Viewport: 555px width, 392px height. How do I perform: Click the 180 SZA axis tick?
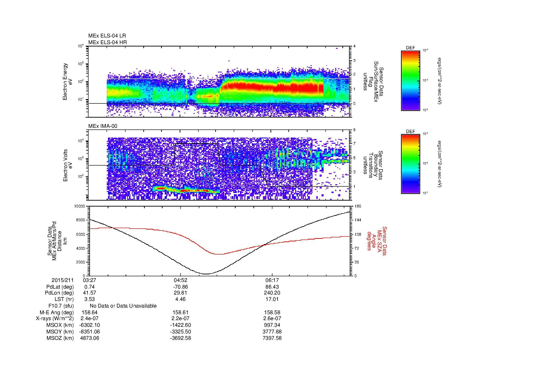358,206
